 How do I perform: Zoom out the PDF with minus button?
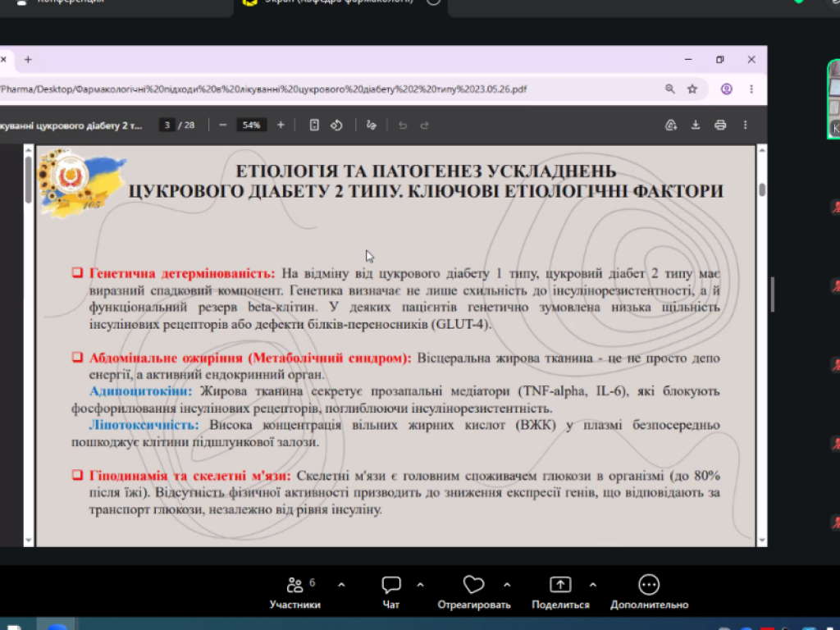point(223,125)
